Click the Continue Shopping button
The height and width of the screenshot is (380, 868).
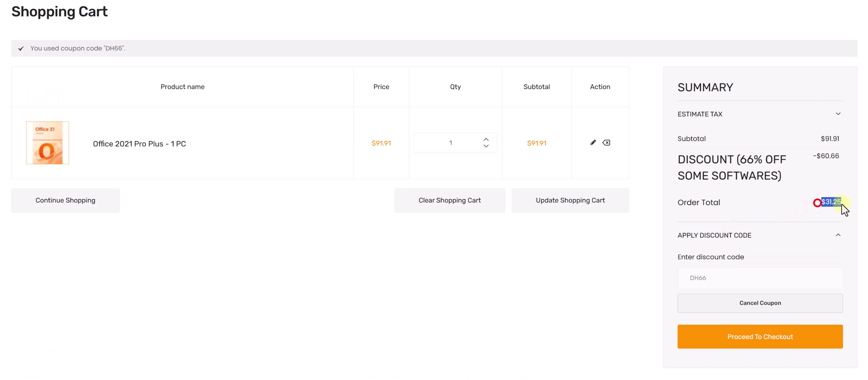(x=65, y=200)
